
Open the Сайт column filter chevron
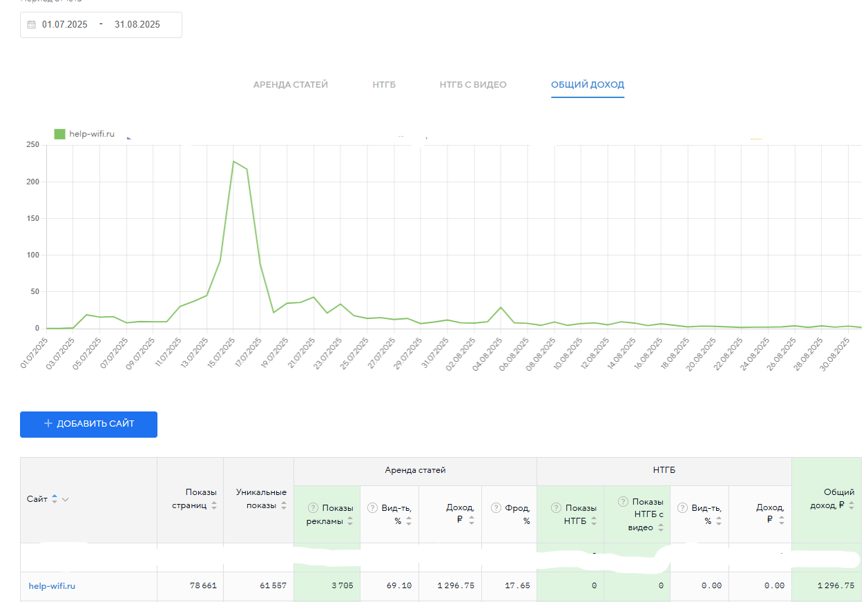[x=66, y=499]
